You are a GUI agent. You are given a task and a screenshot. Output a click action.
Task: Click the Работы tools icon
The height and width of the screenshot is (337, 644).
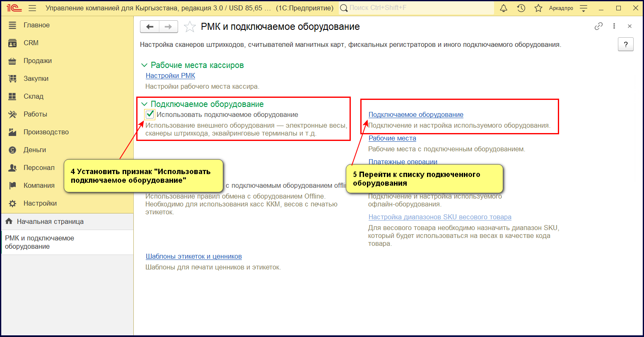point(12,114)
